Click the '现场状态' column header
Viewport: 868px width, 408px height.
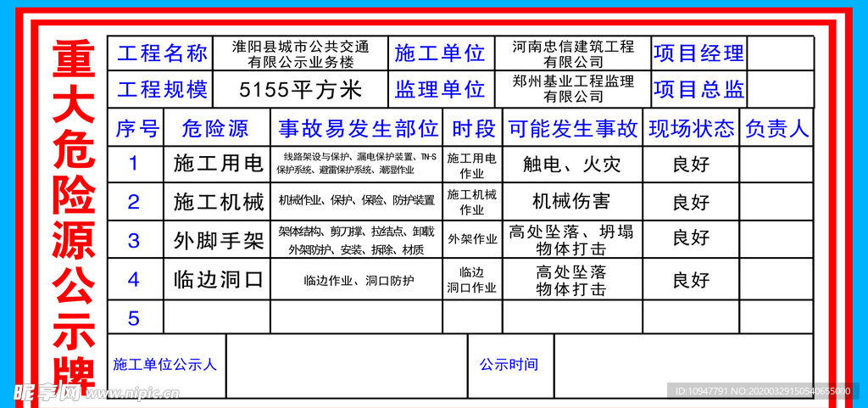[692, 129]
